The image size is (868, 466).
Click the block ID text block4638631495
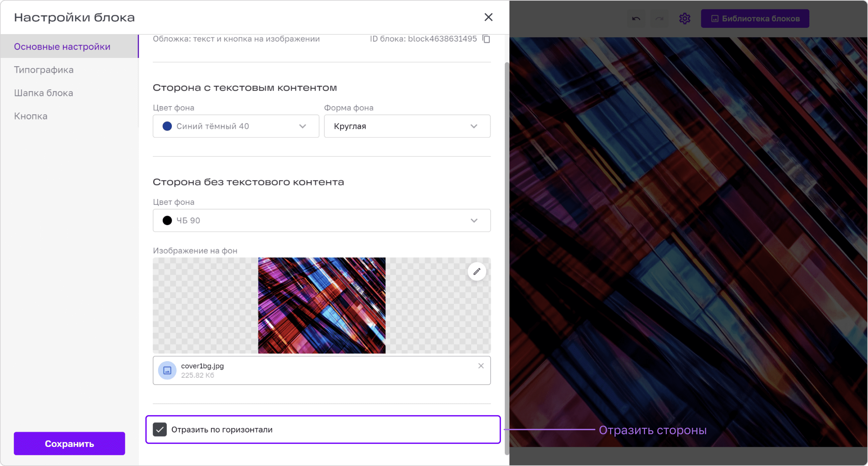tap(442, 39)
